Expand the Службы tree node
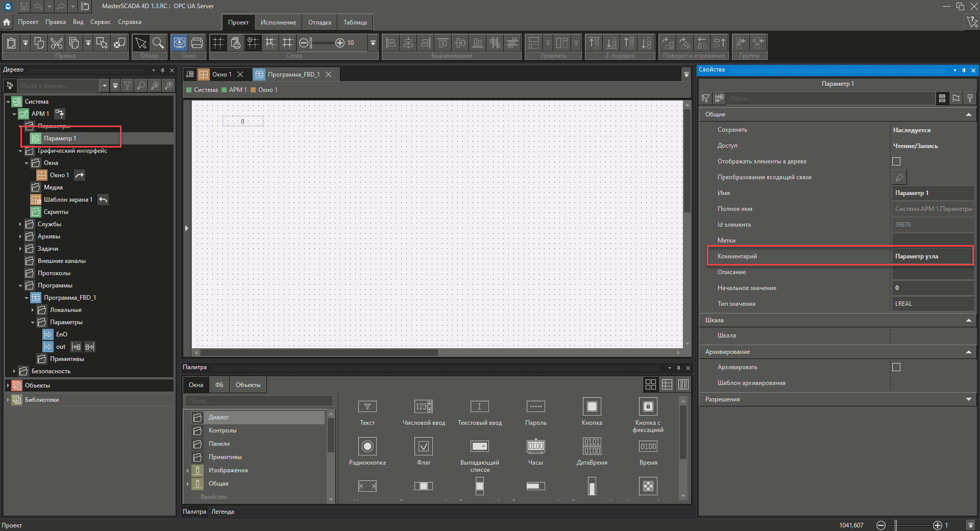 pyautogui.click(x=20, y=224)
